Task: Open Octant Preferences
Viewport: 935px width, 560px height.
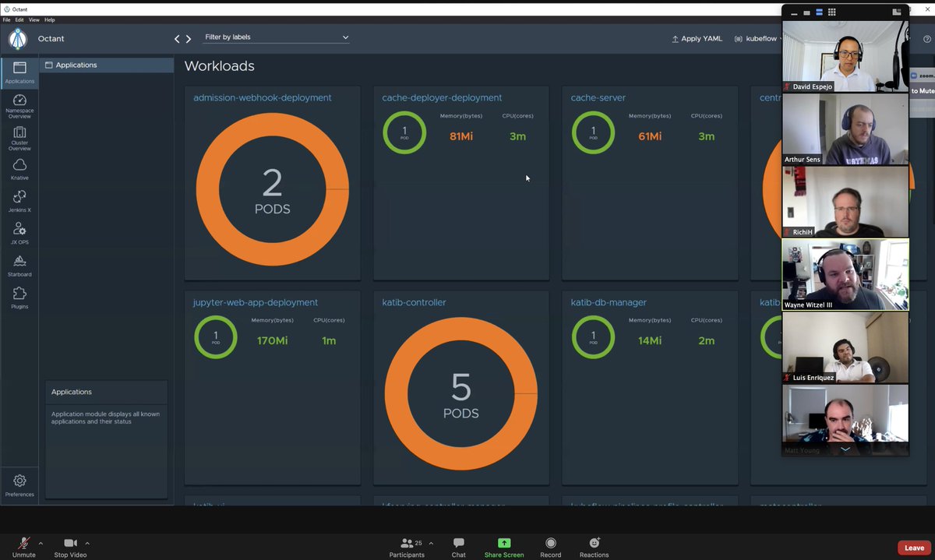Action: click(19, 485)
